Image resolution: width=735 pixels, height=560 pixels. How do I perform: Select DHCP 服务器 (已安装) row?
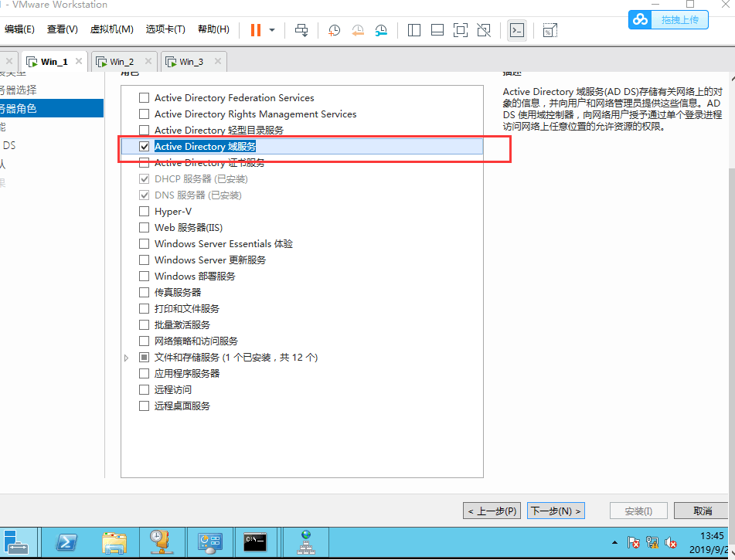[302, 179]
